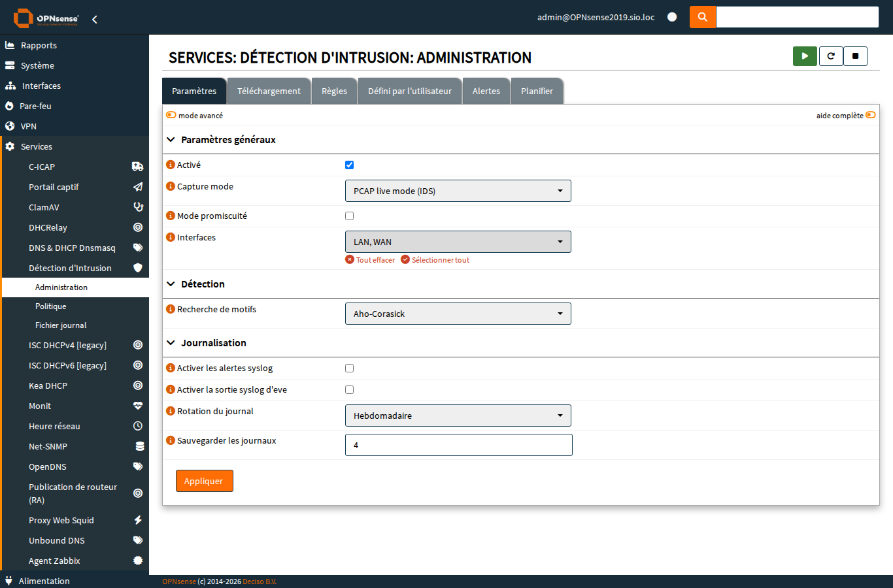Click the ISC DHCPv4 target icon

pos(138,345)
